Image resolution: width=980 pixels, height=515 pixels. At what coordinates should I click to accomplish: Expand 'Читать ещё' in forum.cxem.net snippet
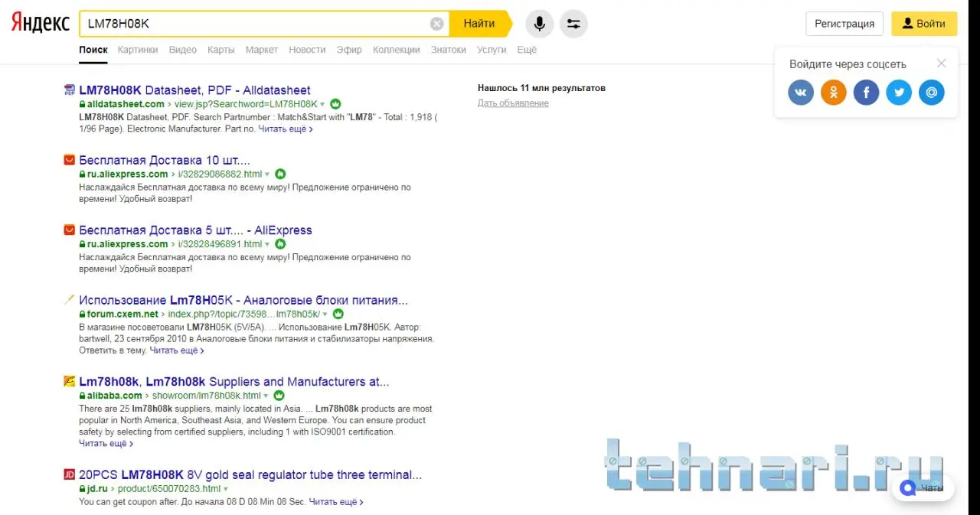177,350
